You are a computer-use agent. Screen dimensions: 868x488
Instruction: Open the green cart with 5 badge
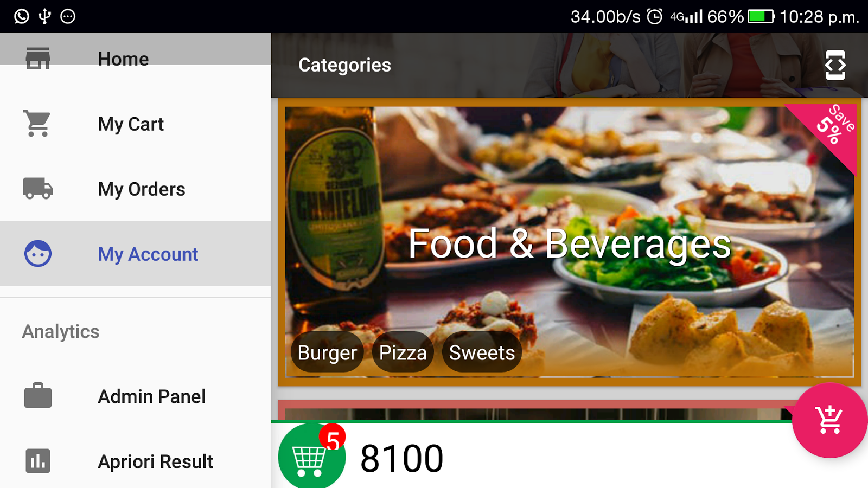tap(312, 457)
